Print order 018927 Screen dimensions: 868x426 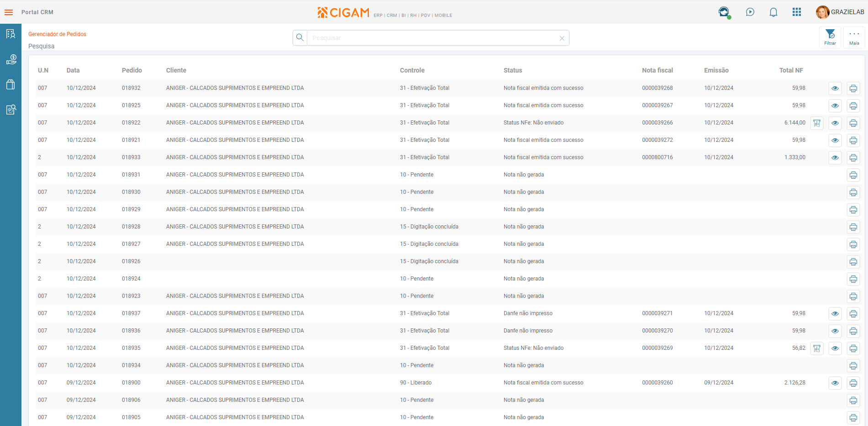click(853, 244)
